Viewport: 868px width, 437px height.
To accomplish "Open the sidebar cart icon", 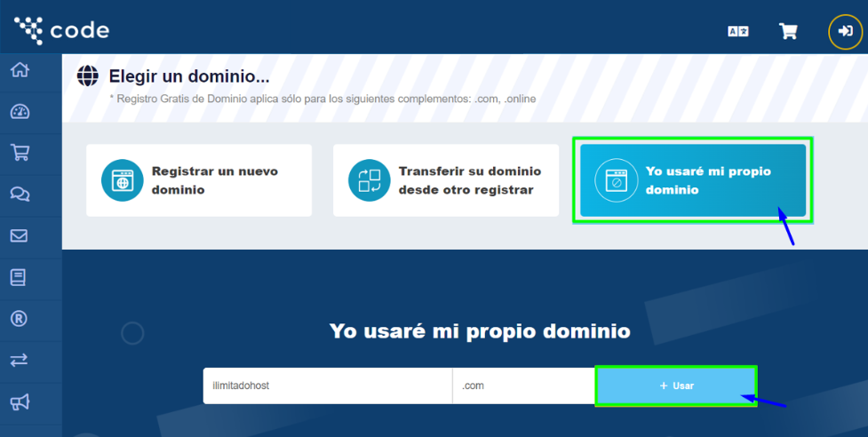I will click(20, 153).
